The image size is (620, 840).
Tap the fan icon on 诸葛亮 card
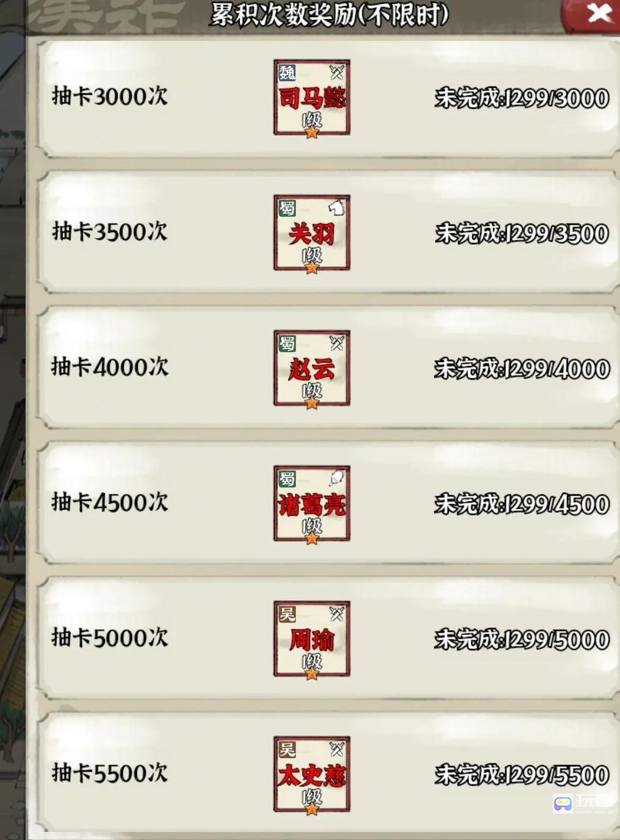[337, 478]
